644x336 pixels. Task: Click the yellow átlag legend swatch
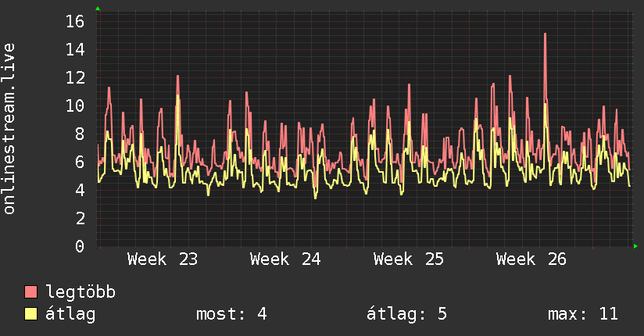(30, 313)
